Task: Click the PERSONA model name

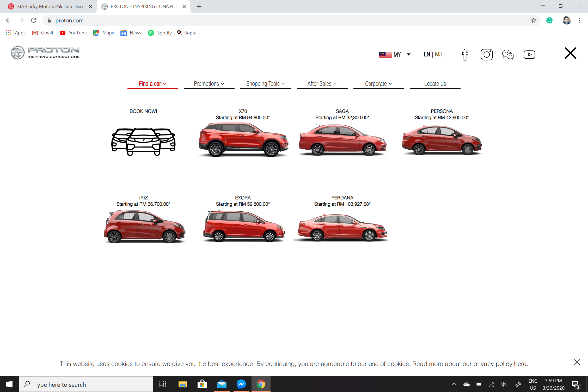Action: (x=442, y=111)
